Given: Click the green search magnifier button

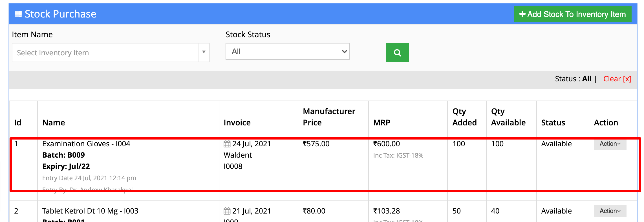Looking at the screenshot, I should pos(397,53).
